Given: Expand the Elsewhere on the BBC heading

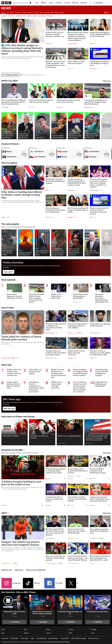Looking at the screenshot, I should 13,450.
